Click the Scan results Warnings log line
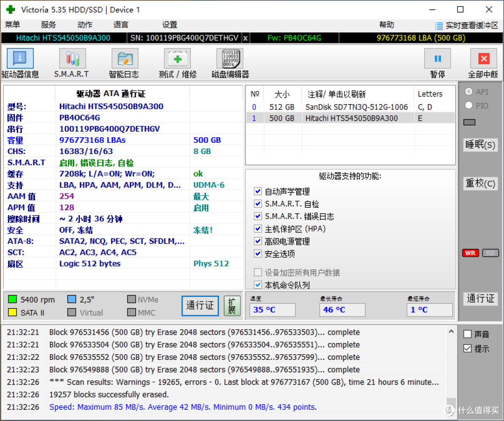 pyautogui.click(x=244, y=382)
